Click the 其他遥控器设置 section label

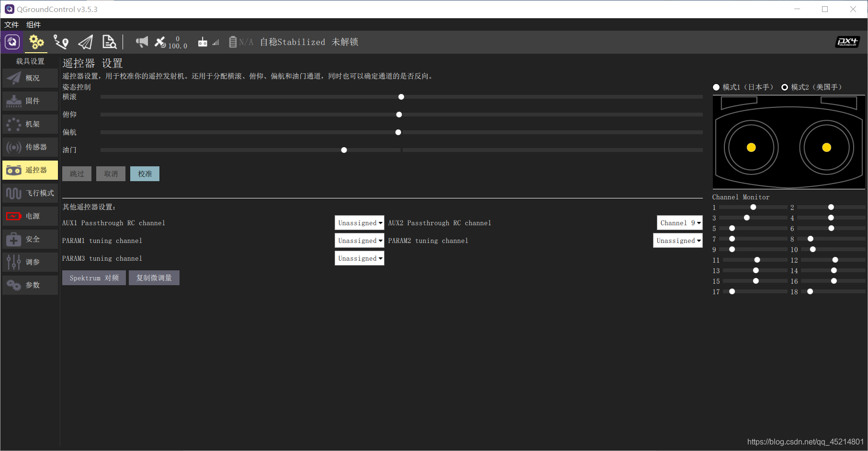[89, 207]
